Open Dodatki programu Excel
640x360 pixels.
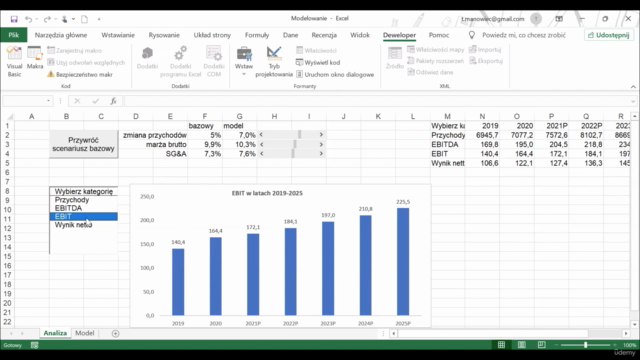click(x=180, y=62)
